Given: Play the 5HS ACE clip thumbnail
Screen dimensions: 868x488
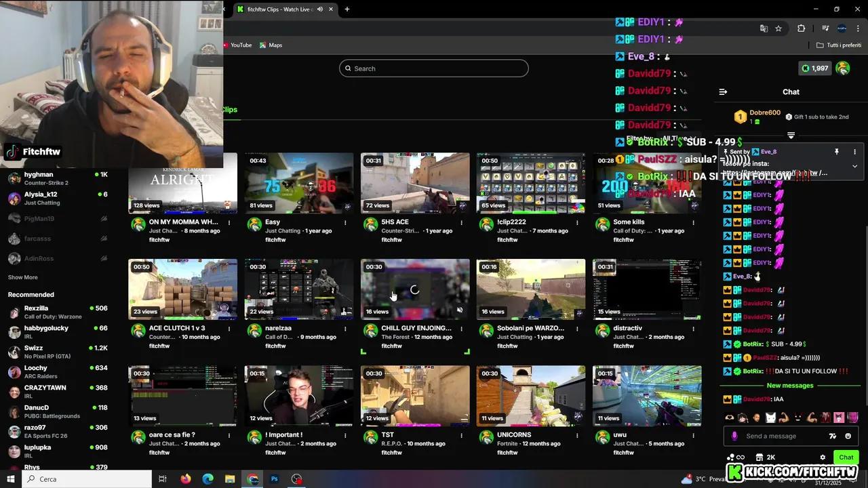Looking at the screenshot, I should (x=415, y=183).
